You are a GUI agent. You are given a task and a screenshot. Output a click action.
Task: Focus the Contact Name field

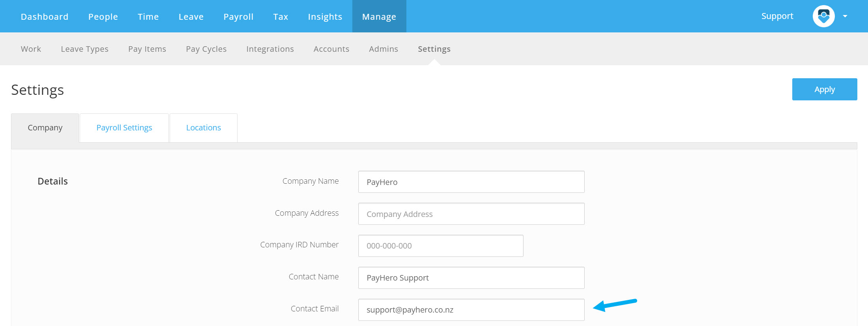(471, 278)
